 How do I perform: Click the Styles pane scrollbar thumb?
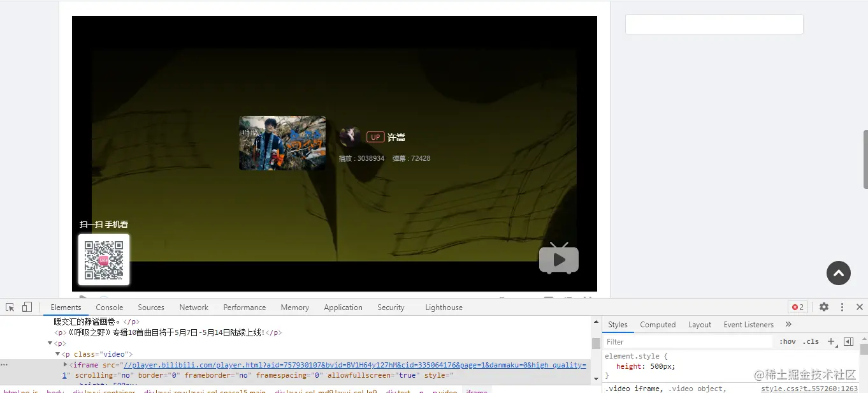pos(864,349)
